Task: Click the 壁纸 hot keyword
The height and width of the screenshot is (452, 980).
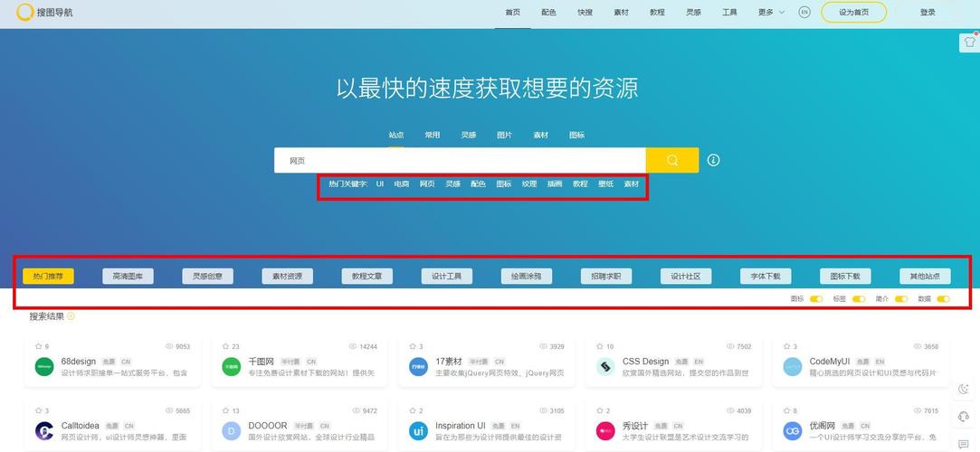Action: click(605, 184)
